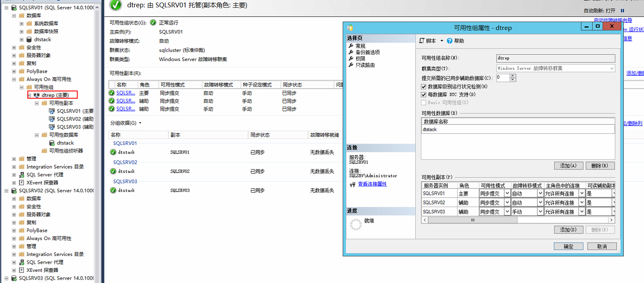Screen dimensions: 644x283
Task: Click the dtstack database icon under SQLSRV01 数据库
Action: (29, 40)
